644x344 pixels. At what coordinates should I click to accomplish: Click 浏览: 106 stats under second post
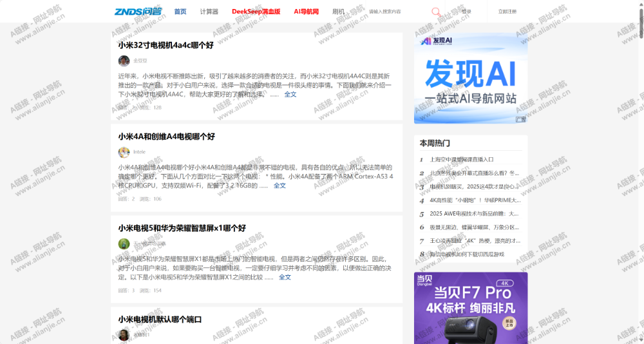(x=150, y=199)
